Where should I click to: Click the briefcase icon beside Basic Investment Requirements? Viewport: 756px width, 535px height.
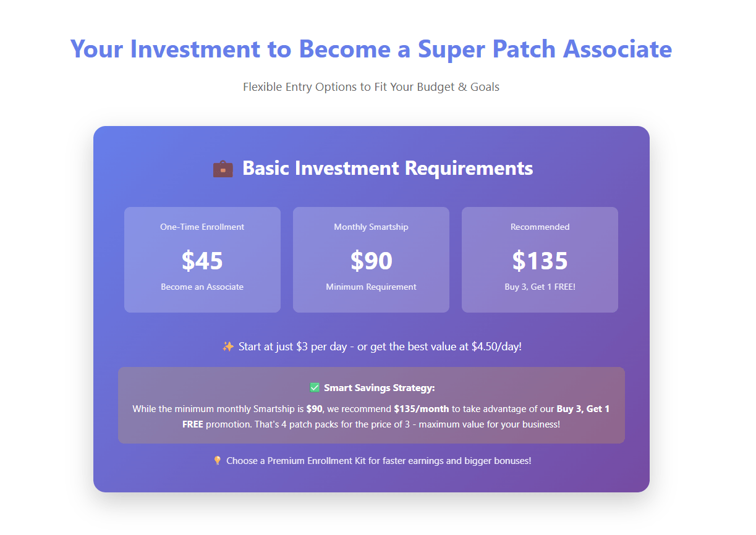(x=223, y=168)
